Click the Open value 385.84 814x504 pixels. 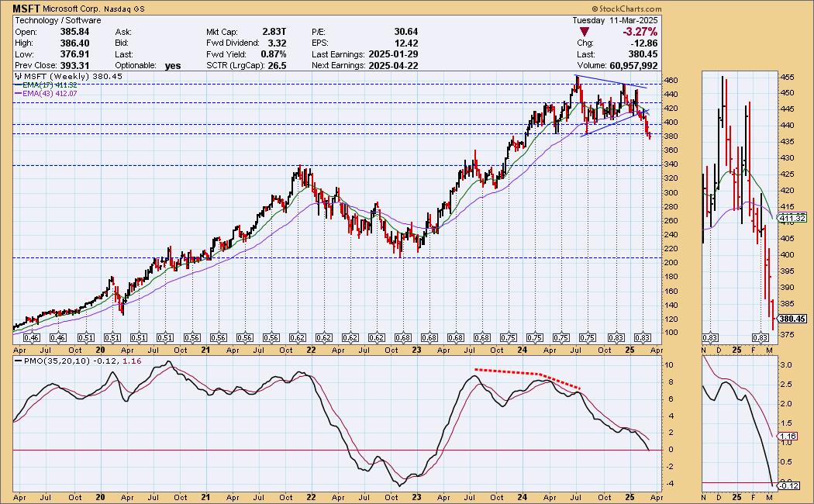(74, 32)
